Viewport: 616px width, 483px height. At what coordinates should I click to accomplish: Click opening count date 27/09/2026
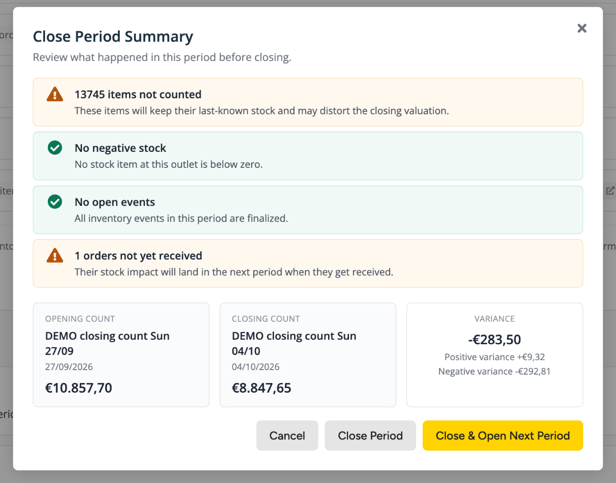coord(69,367)
